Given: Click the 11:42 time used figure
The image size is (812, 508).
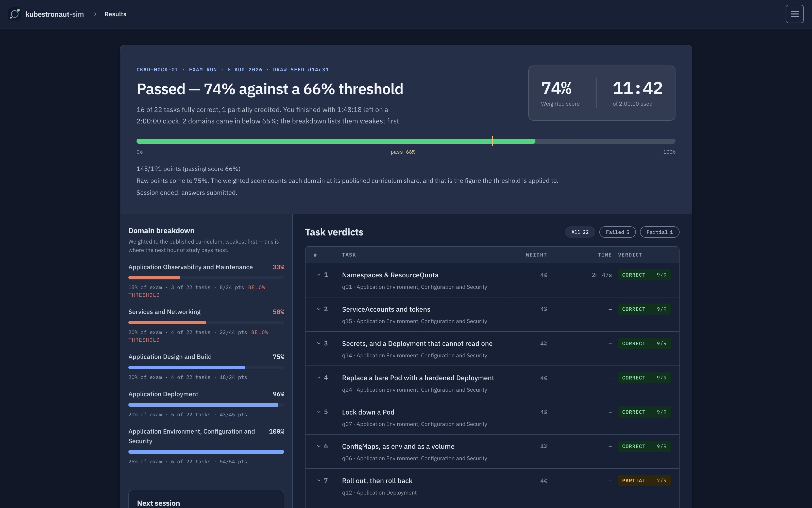Looking at the screenshot, I should [x=637, y=88].
